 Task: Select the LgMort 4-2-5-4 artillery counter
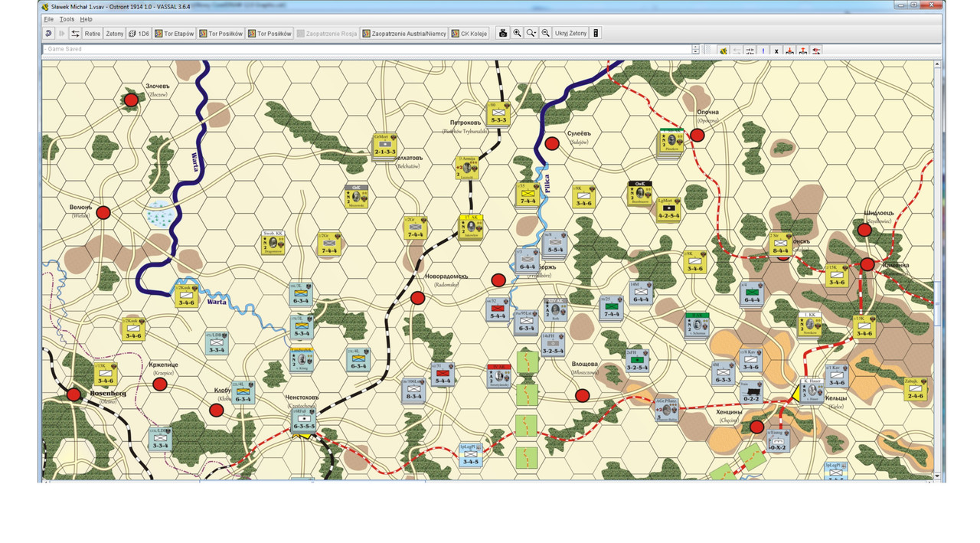(x=668, y=209)
